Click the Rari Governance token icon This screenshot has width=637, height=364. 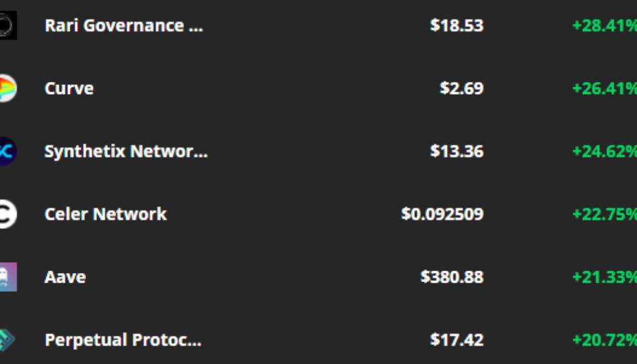pos(8,25)
